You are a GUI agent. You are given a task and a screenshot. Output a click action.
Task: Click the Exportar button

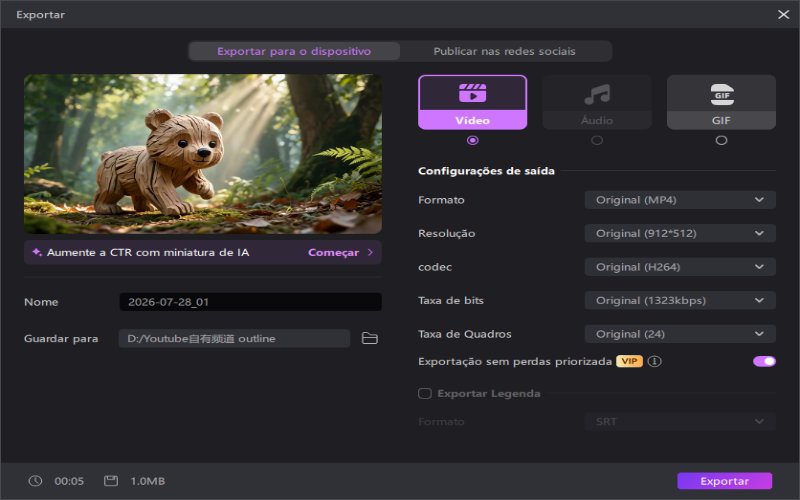pos(724,481)
